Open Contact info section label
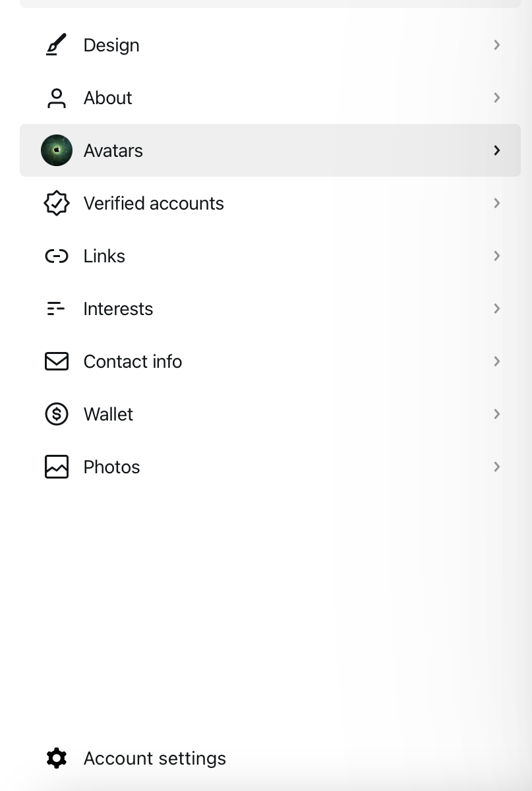 click(x=133, y=361)
